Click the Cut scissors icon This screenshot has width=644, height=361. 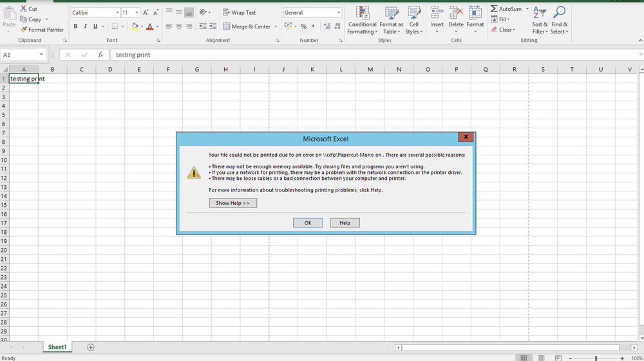click(x=23, y=8)
